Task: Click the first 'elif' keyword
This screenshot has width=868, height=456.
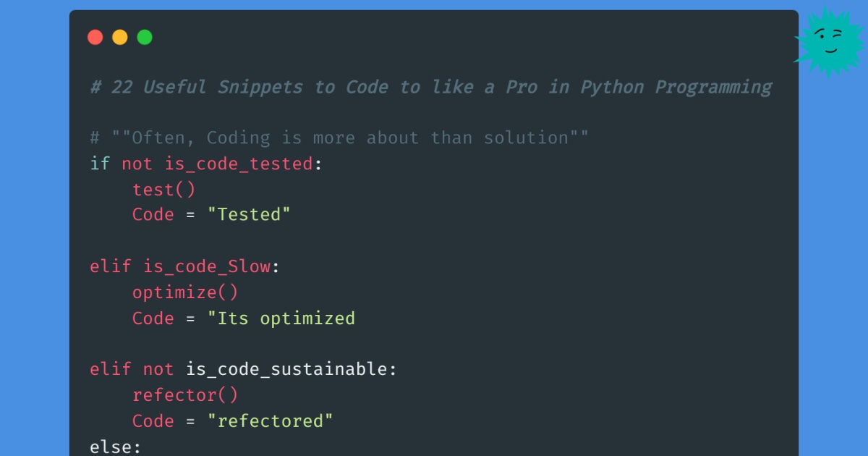Action: click(110, 266)
